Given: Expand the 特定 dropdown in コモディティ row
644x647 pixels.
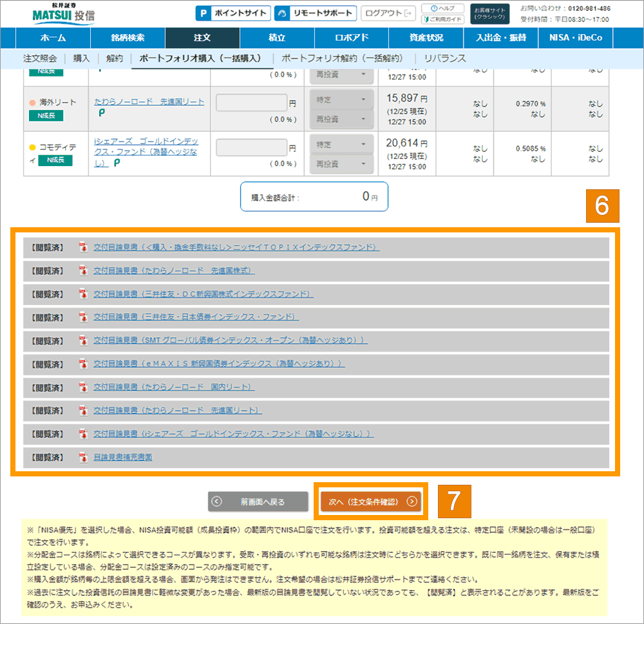Looking at the screenshot, I should click(341, 144).
